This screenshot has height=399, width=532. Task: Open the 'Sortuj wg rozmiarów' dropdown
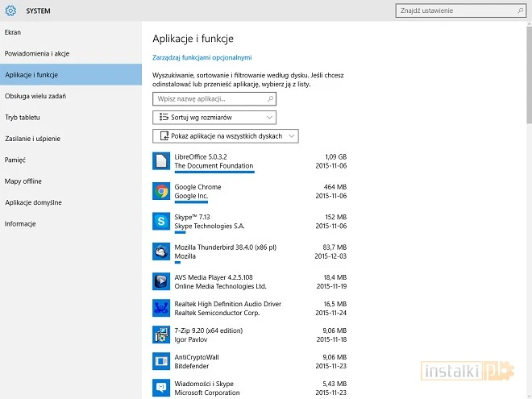pyautogui.click(x=214, y=117)
